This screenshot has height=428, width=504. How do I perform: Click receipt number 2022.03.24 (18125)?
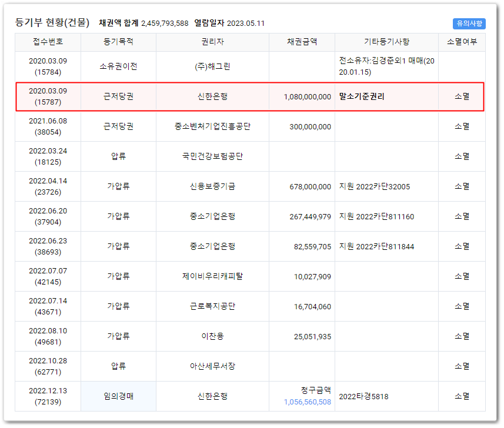[48, 156]
